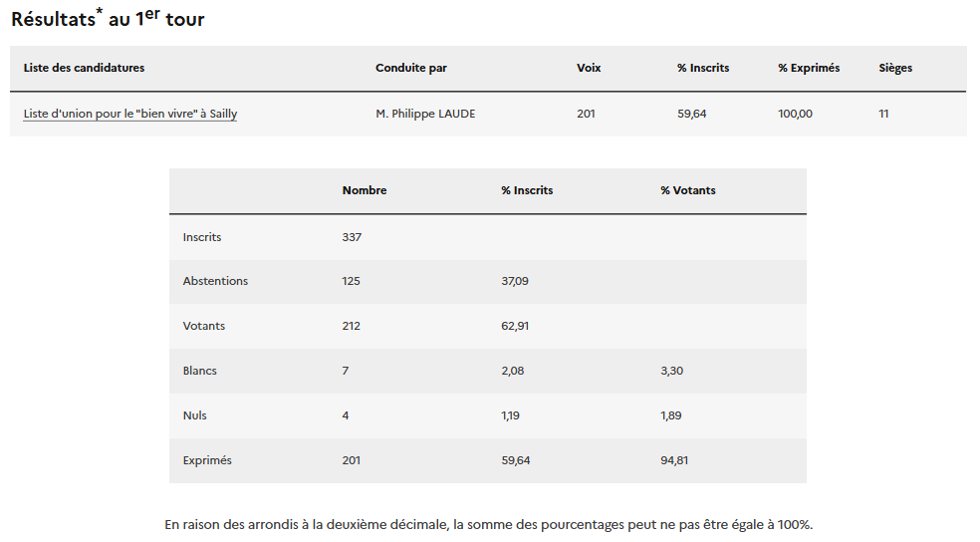The image size is (980, 542).
Task: Click the Liste des candidatures column header
Action: pyautogui.click(x=84, y=68)
